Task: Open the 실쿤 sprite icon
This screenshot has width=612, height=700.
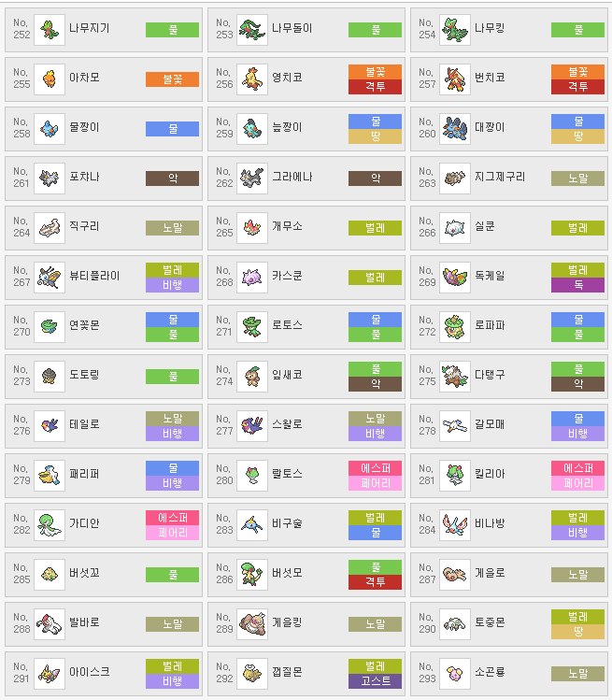Action: coord(455,228)
